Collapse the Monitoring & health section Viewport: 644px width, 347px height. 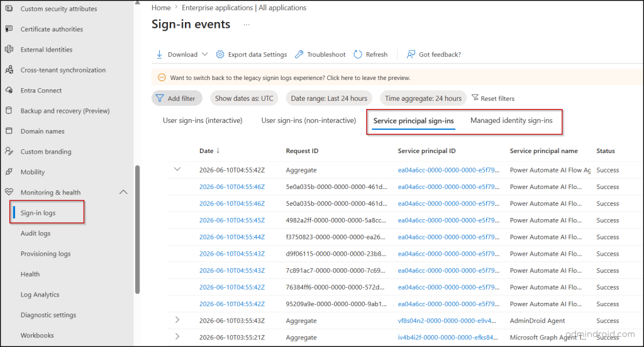[123, 192]
